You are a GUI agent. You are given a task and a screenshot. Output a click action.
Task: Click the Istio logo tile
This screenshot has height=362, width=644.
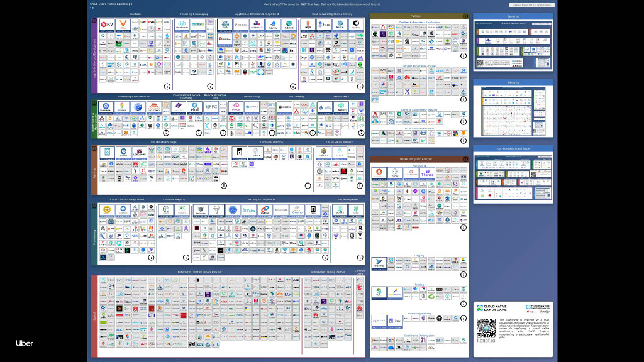click(325, 108)
